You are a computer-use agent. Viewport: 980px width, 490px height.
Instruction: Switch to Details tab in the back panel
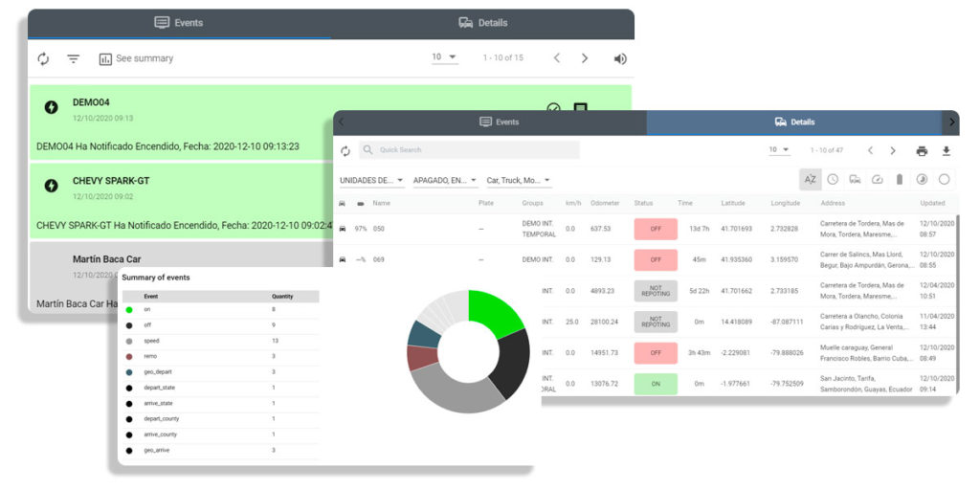tap(483, 23)
